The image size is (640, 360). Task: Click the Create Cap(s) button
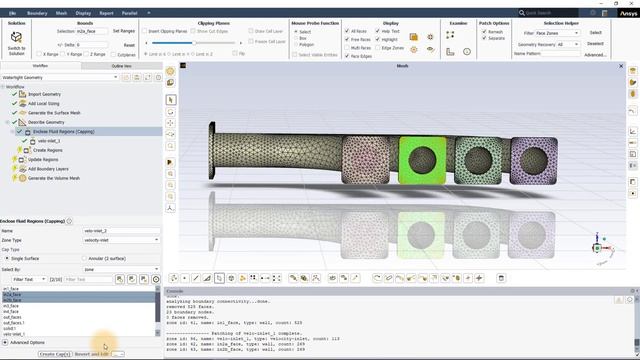tap(55, 354)
